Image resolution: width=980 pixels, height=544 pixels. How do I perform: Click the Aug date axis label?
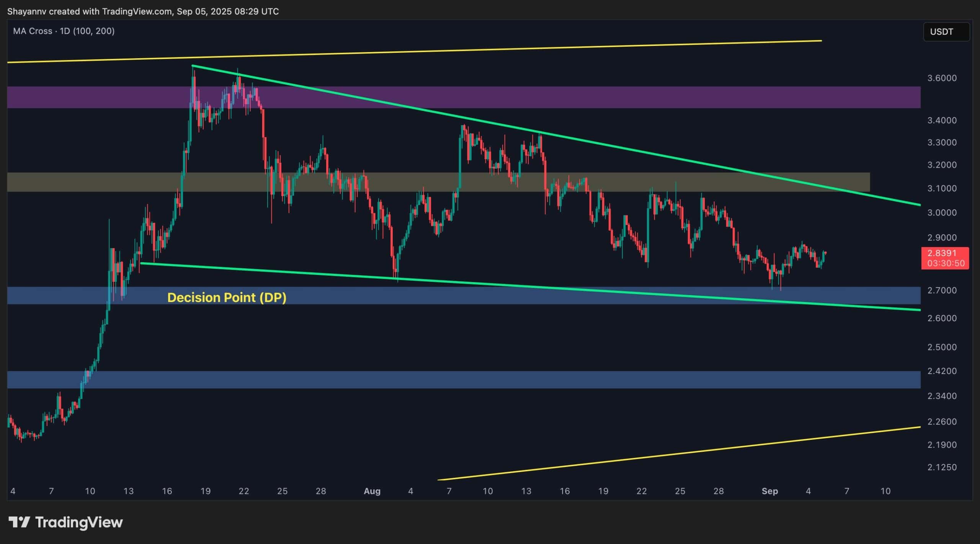372,491
